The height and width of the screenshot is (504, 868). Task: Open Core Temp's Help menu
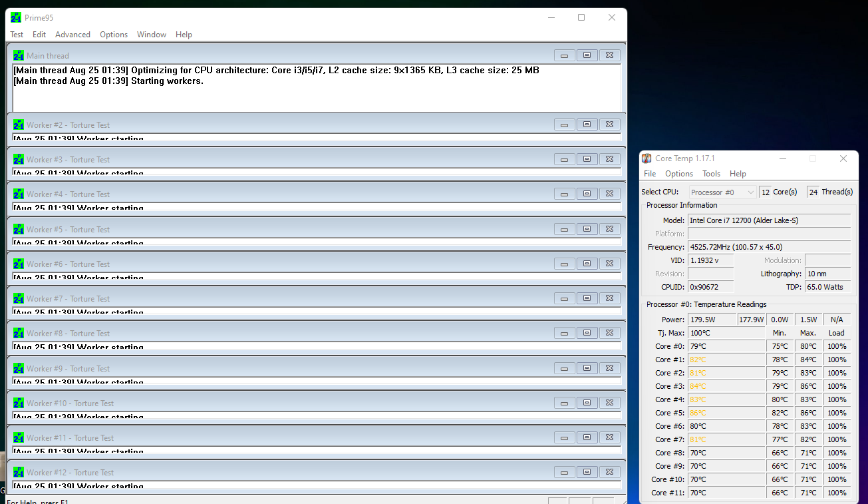pos(738,174)
